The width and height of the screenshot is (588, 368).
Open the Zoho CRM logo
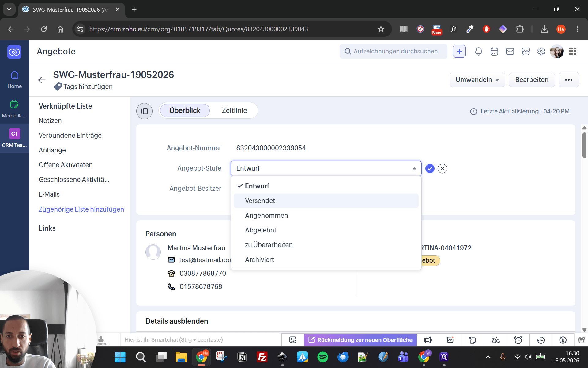point(14,52)
